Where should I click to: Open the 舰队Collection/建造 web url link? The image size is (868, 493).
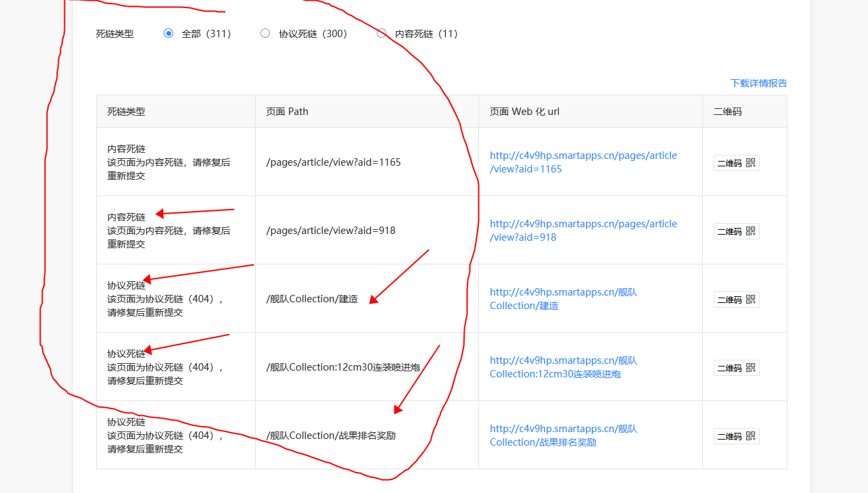point(564,299)
